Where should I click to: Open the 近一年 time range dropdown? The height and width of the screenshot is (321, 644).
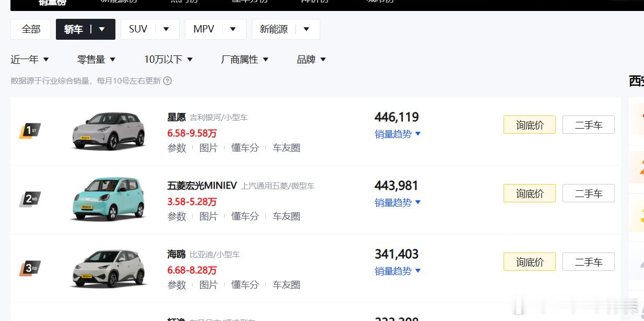[30, 60]
